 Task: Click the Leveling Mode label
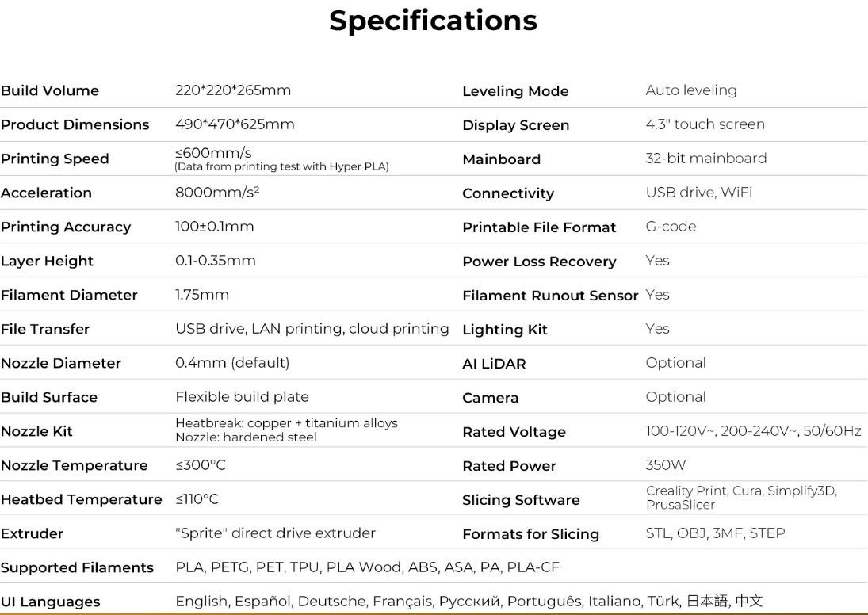(x=515, y=91)
